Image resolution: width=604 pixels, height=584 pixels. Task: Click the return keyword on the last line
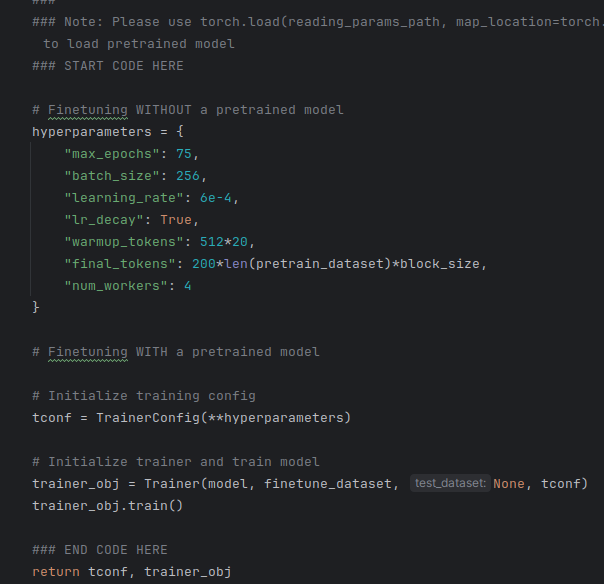[x=56, y=571]
